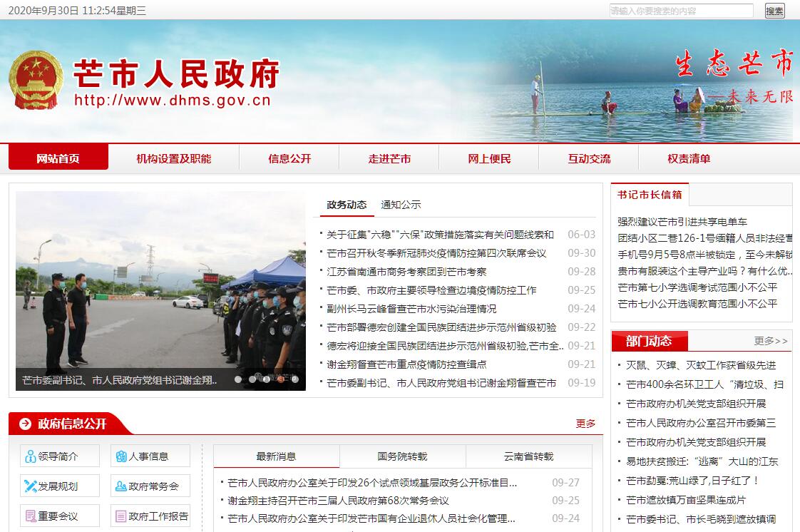This screenshot has height=532, width=800.
Task: Select the last carousel dot
Action: 295,379
